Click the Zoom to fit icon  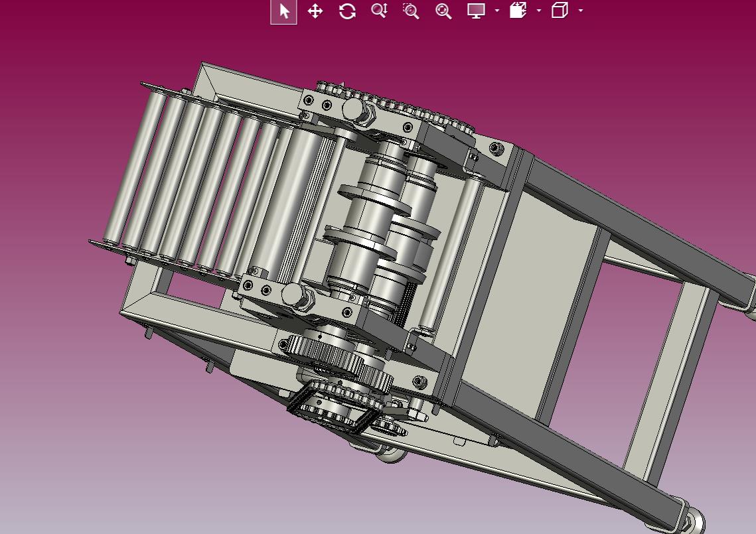click(x=443, y=11)
